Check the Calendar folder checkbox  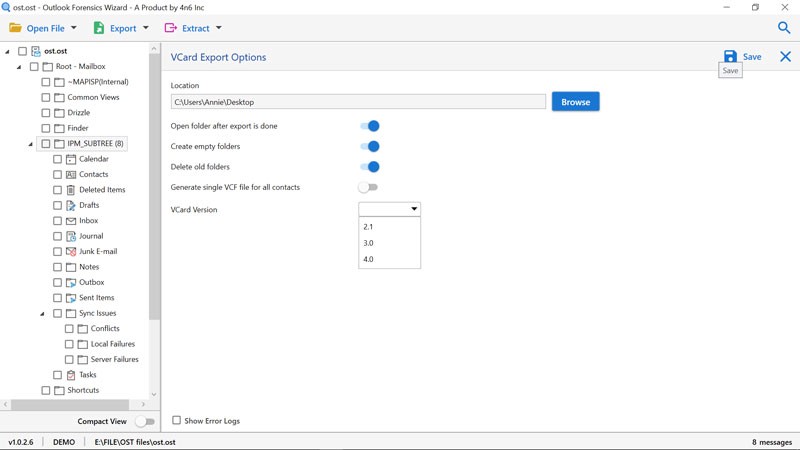pyautogui.click(x=57, y=159)
